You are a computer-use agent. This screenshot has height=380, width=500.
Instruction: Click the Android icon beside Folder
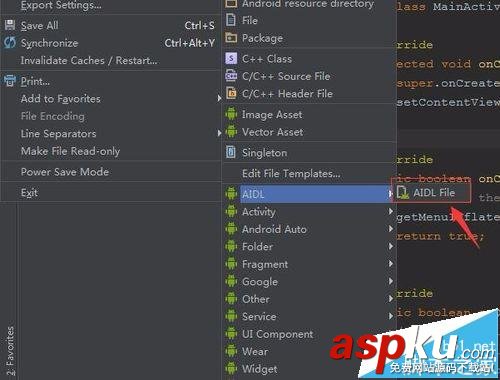coord(231,246)
